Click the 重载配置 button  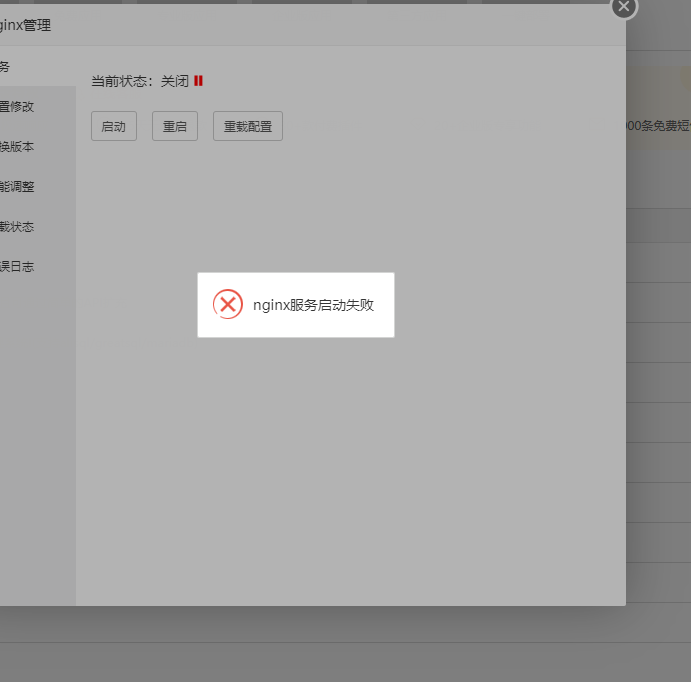pos(248,126)
